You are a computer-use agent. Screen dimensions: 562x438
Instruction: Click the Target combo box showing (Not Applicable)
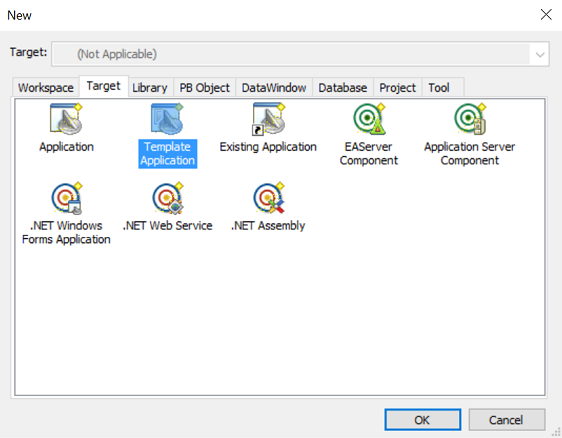coord(300,54)
